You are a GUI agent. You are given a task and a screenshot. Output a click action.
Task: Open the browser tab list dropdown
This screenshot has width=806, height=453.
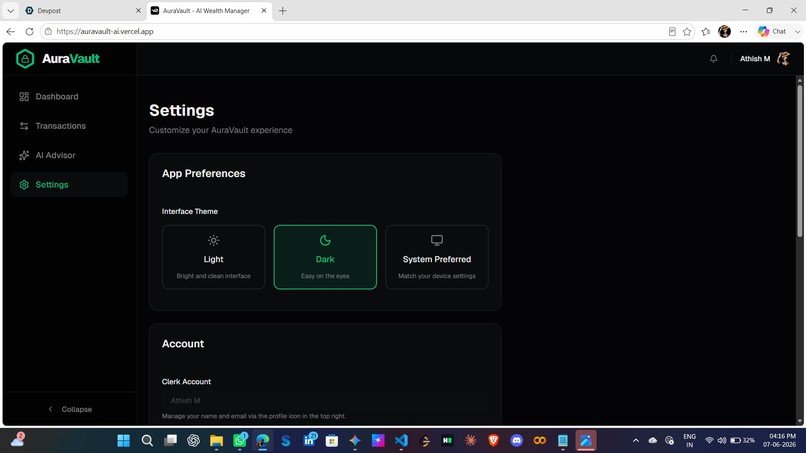(x=10, y=10)
